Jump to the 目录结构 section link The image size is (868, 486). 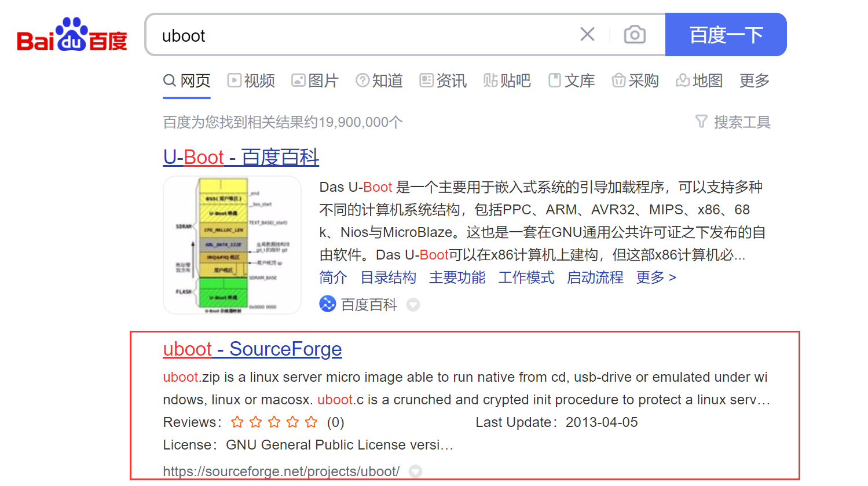(x=388, y=277)
